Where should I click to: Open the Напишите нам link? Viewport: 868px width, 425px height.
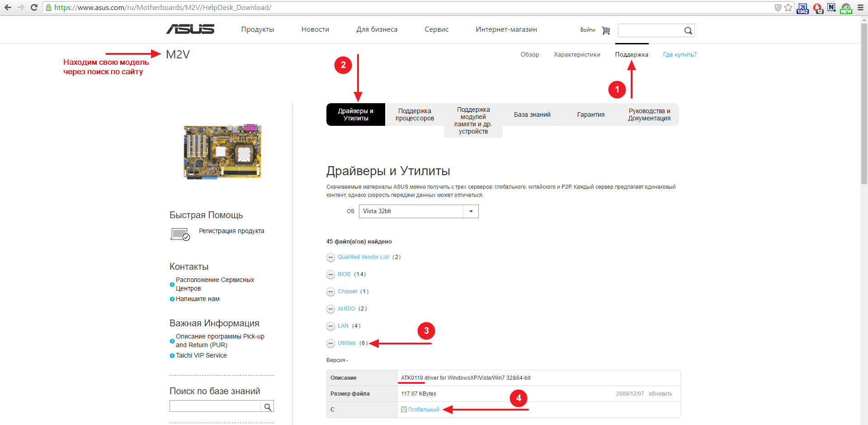(198, 299)
